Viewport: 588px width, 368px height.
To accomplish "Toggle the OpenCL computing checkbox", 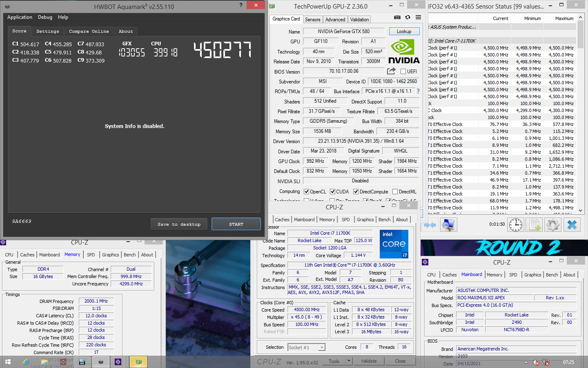I will click(306, 191).
